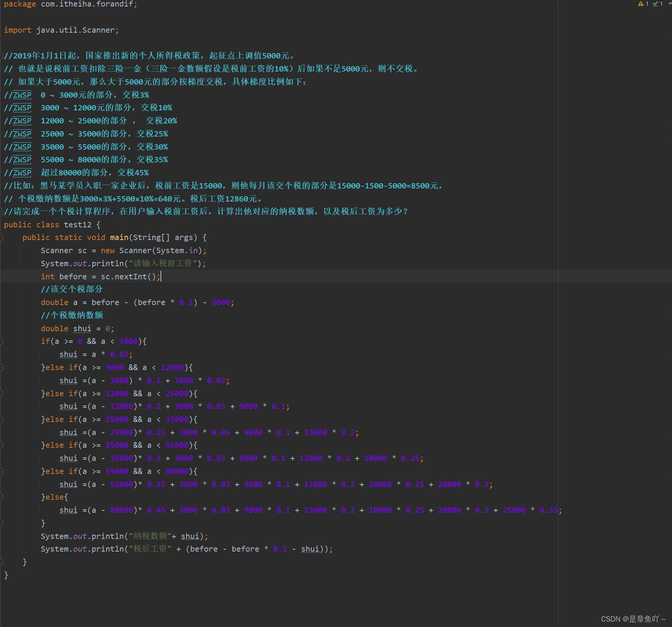Click 25000 * 0.35 at end of last formula

click(x=530, y=510)
